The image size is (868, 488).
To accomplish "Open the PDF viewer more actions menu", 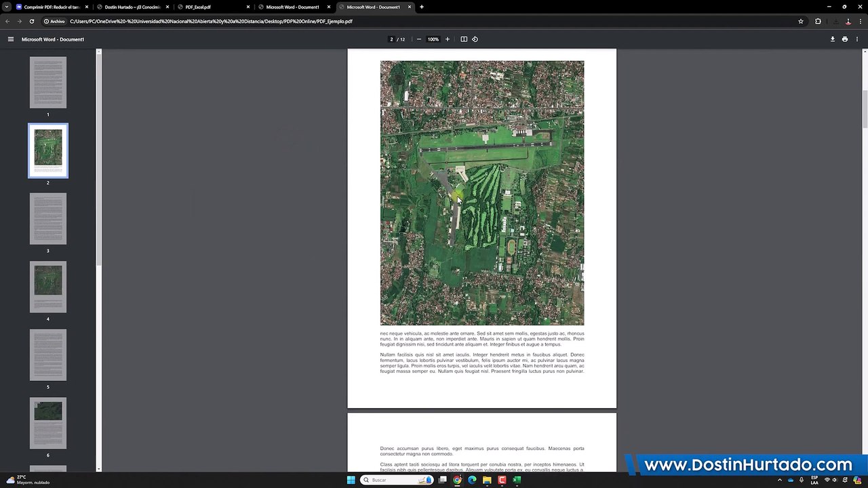I will pos(857,39).
